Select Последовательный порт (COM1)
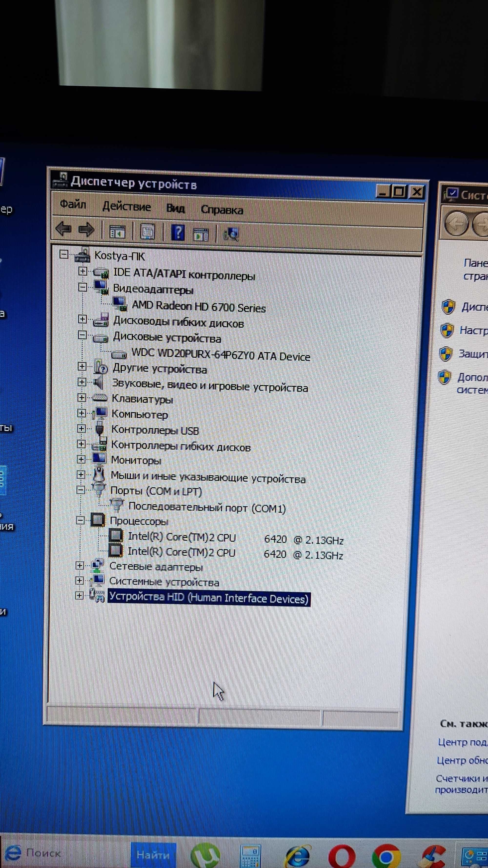The image size is (488, 868). click(207, 508)
